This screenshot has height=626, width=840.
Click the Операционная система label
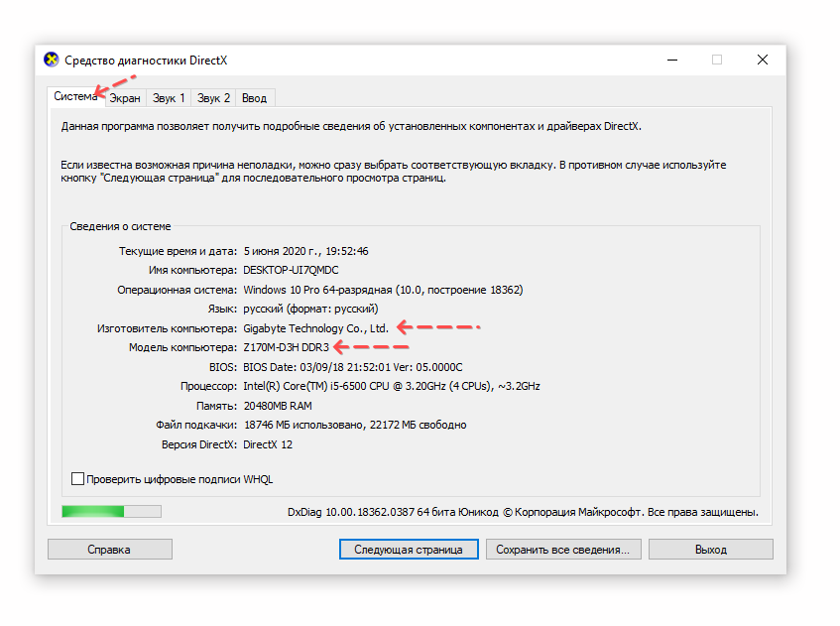[x=177, y=290]
